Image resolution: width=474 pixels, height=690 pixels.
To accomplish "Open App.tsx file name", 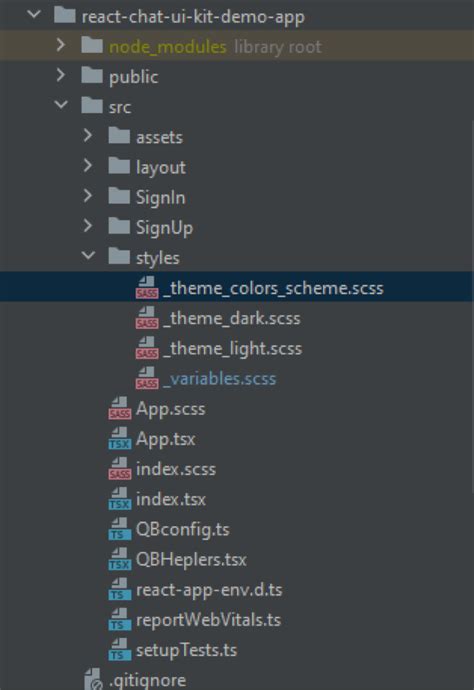I will 165,439.
